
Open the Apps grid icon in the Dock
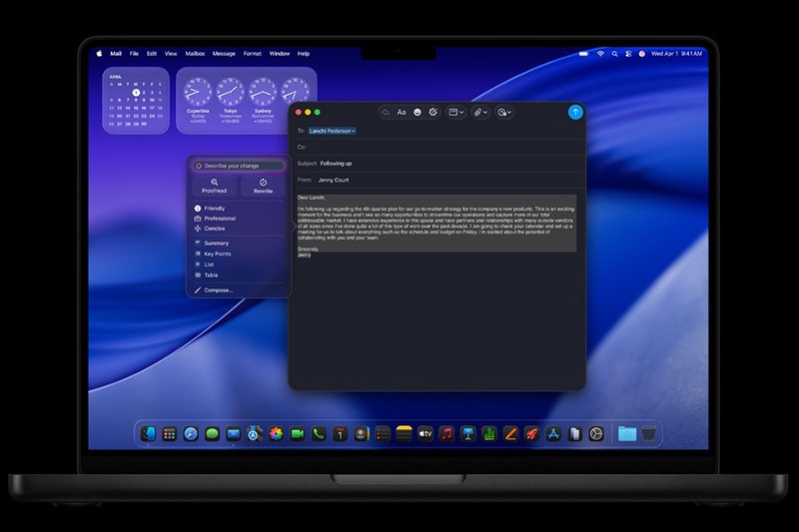pos(169,434)
